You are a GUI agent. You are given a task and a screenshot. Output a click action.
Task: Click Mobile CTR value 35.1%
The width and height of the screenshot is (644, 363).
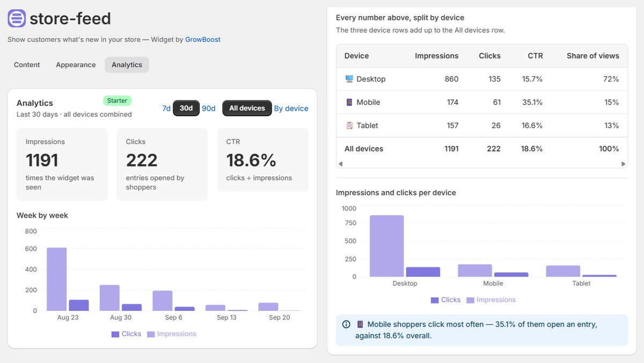pyautogui.click(x=532, y=102)
